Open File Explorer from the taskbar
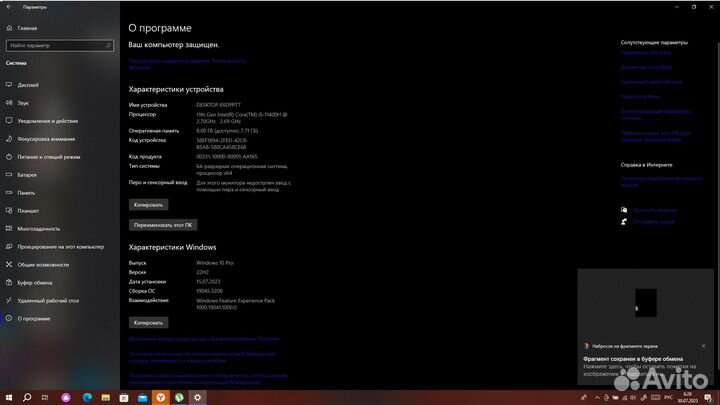The width and height of the screenshot is (720, 405). [x=106, y=398]
